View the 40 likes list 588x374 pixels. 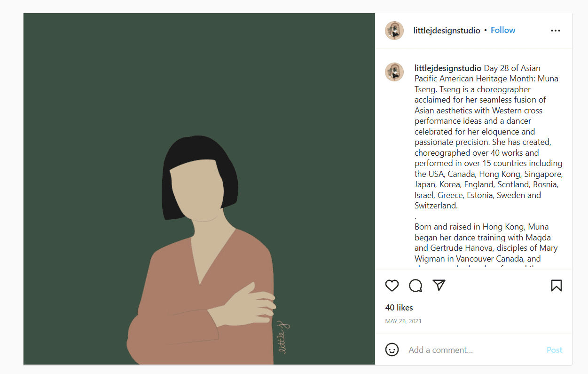pyautogui.click(x=399, y=308)
